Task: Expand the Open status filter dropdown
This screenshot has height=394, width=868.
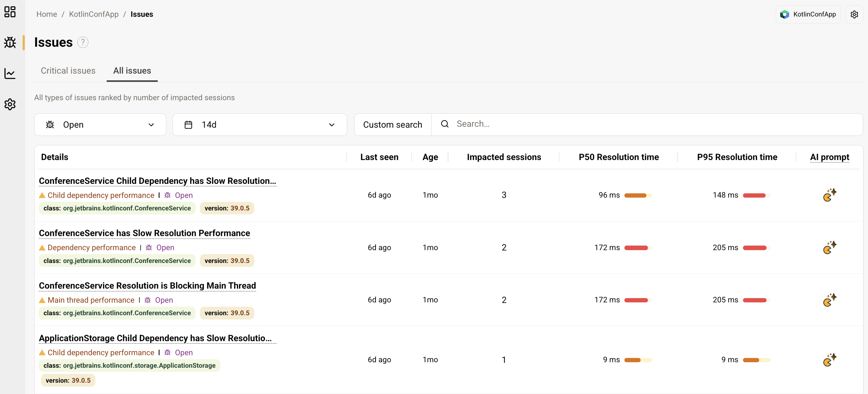Action: point(100,125)
